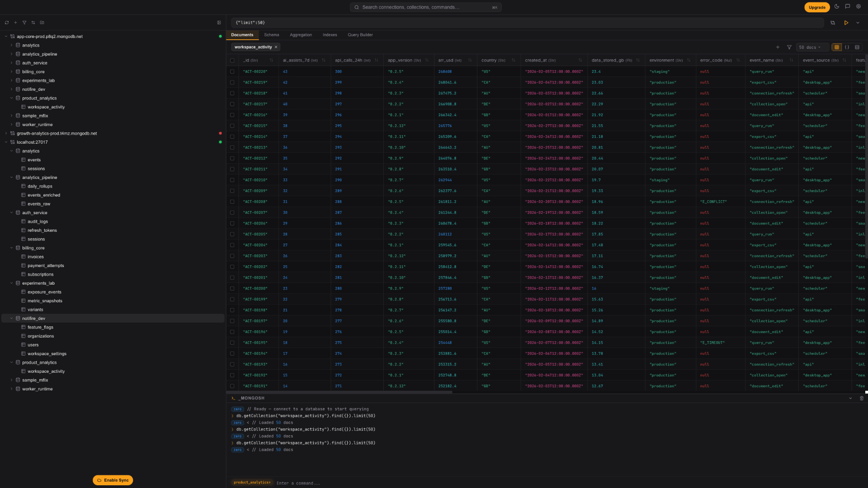Toggle dark mode with the moon icon

coord(837,6)
